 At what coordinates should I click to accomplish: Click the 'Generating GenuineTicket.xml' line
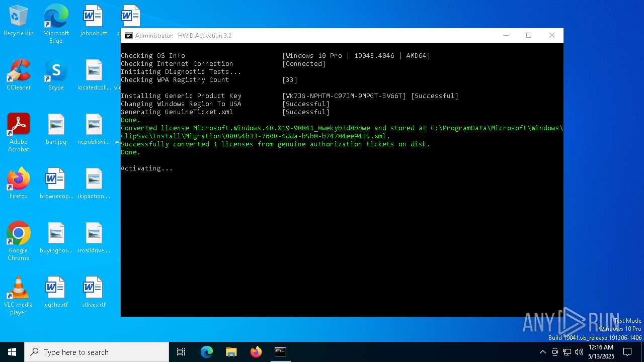click(177, 112)
